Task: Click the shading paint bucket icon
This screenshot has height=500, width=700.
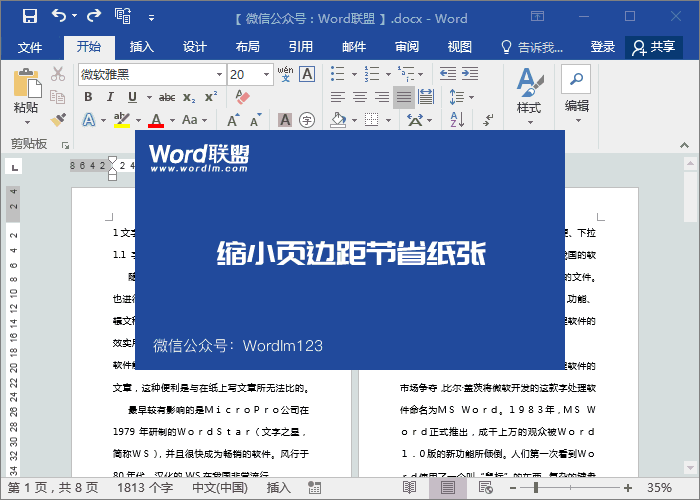Action: 338,120
